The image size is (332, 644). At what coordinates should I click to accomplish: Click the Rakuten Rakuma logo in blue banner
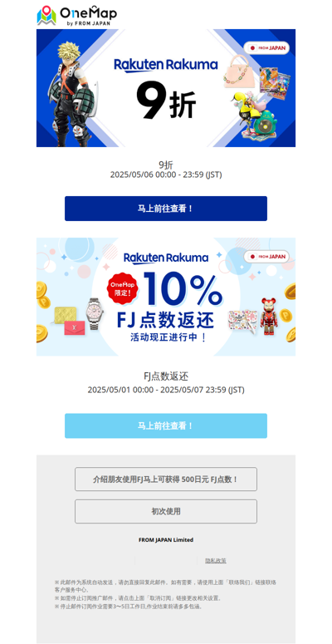tap(166, 65)
